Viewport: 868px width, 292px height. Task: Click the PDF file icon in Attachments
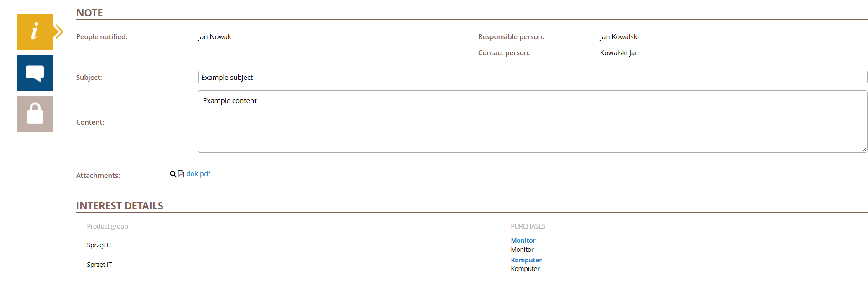pyautogui.click(x=181, y=174)
